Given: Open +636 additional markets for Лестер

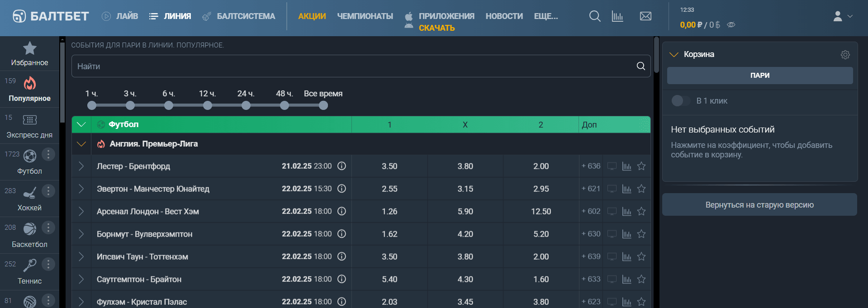Looking at the screenshot, I should tap(591, 166).
